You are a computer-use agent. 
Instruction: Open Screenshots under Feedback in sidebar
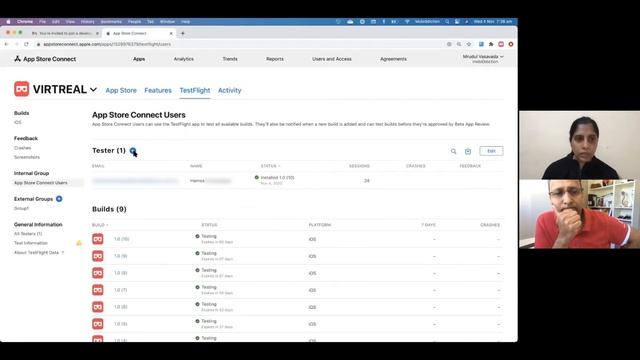[27, 157]
